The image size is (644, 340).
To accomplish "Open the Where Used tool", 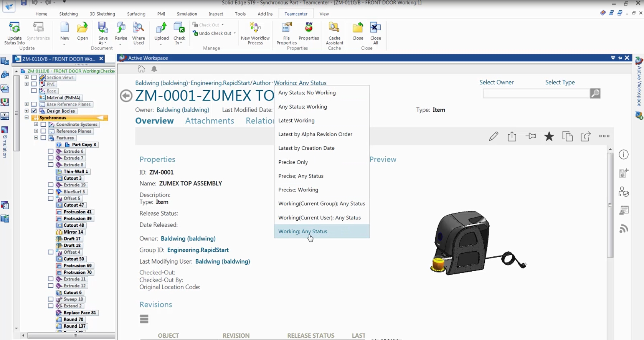I will click(139, 33).
